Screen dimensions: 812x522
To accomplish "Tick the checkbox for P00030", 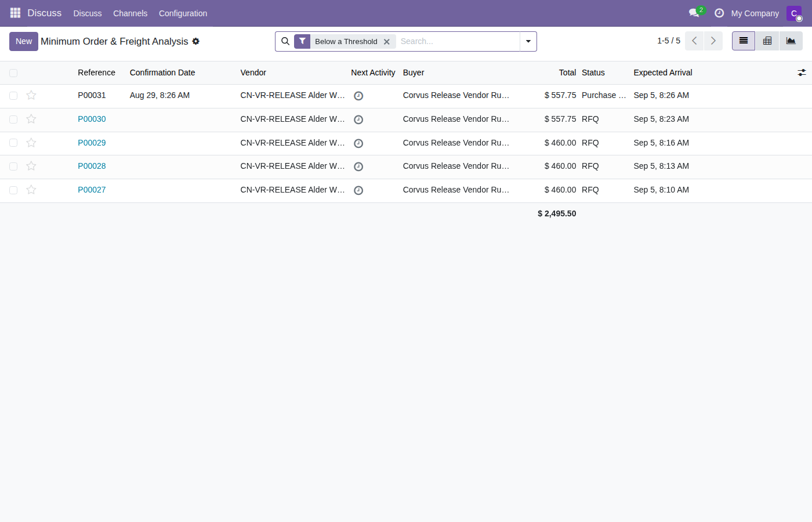I will point(13,119).
